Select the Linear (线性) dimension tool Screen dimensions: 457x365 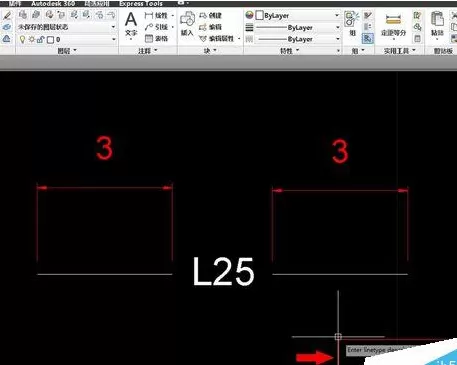(x=156, y=15)
